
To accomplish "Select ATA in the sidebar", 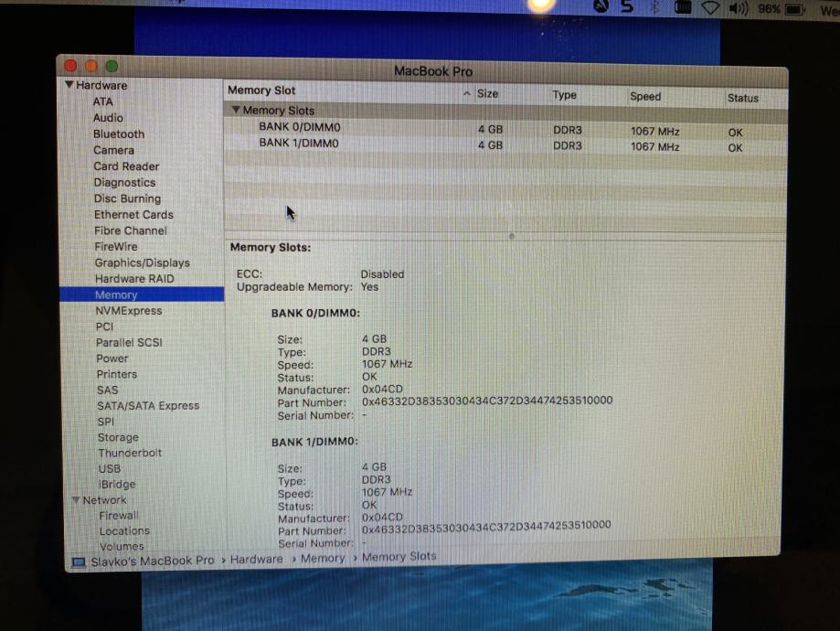I will click(103, 102).
